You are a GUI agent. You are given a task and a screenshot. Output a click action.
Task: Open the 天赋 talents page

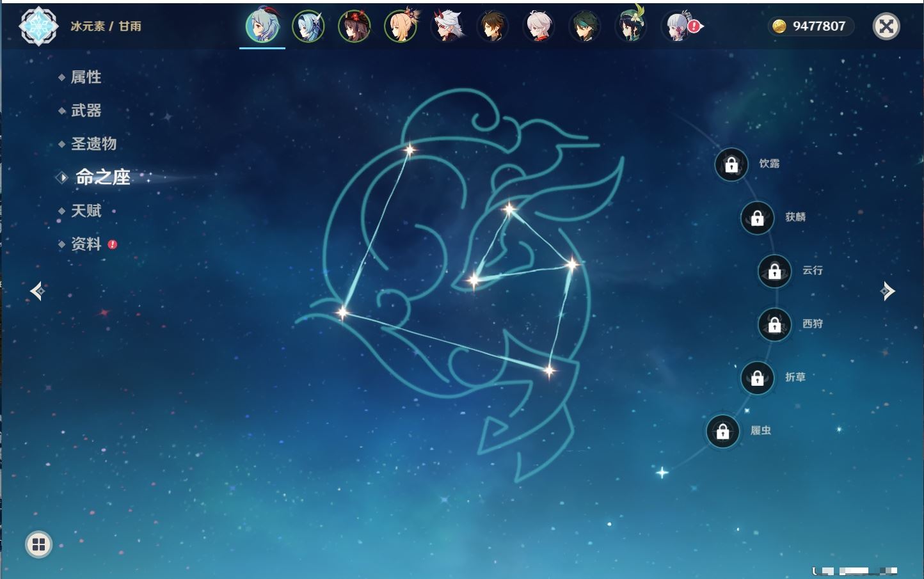click(86, 210)
